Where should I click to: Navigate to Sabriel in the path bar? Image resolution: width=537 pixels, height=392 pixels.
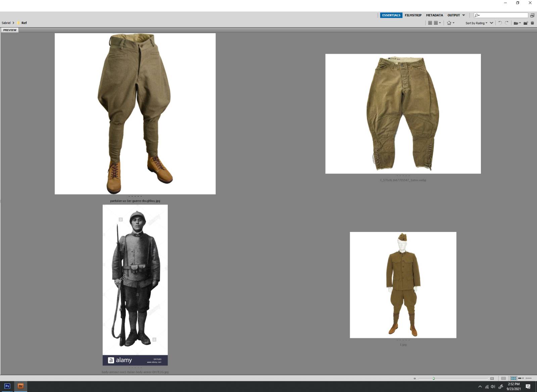[6, 23]
